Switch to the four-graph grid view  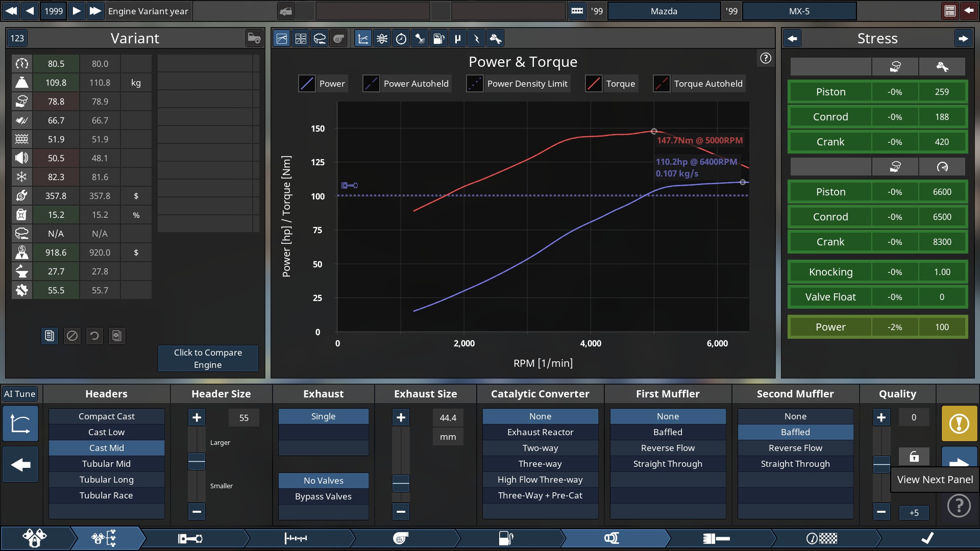click(x=301, y=38)
